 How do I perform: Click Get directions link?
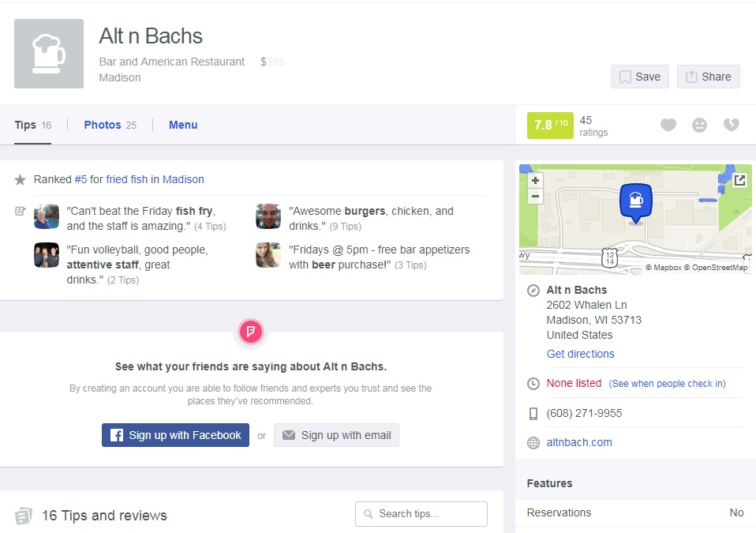[581, 354]
